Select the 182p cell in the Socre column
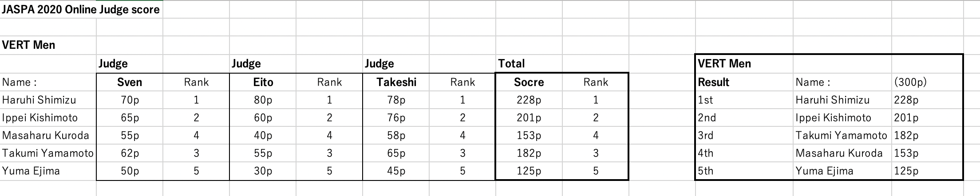The height and width of the screenshot is (196, 980). click(529, 153)
